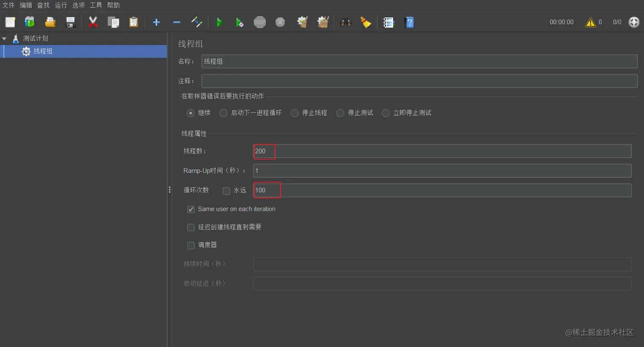Enable 延迟创建线程直到需要 checkbox
This screenshot has width=644, height=347.
[191, 227]
